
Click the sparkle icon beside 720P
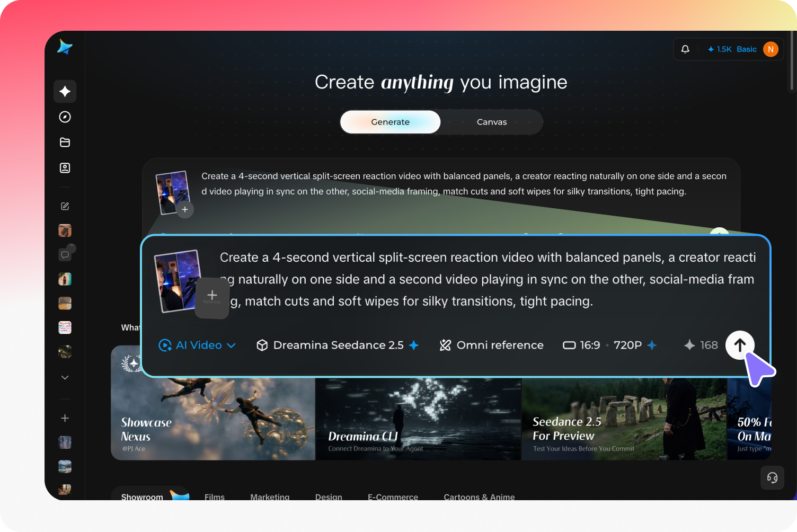(652, 345)
